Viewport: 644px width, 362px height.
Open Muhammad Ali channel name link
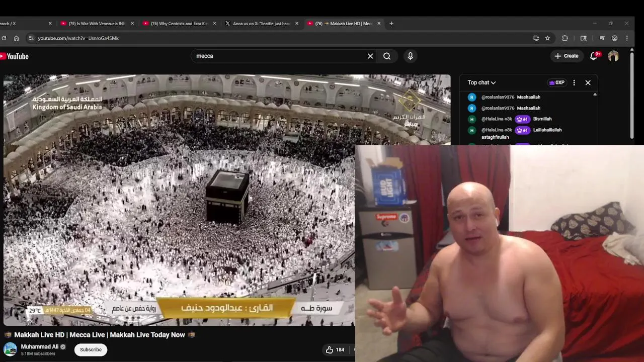point(40,346)
